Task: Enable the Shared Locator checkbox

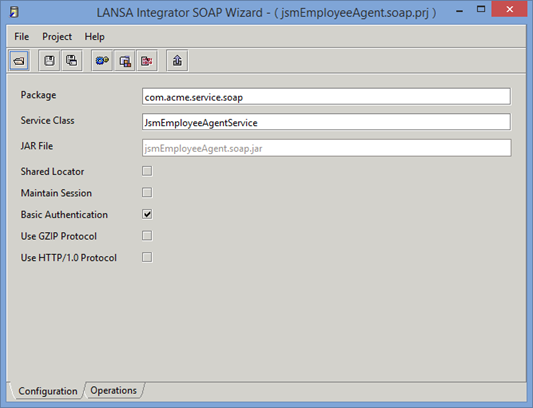Action: pyautogui.click(x=147, y=171)
